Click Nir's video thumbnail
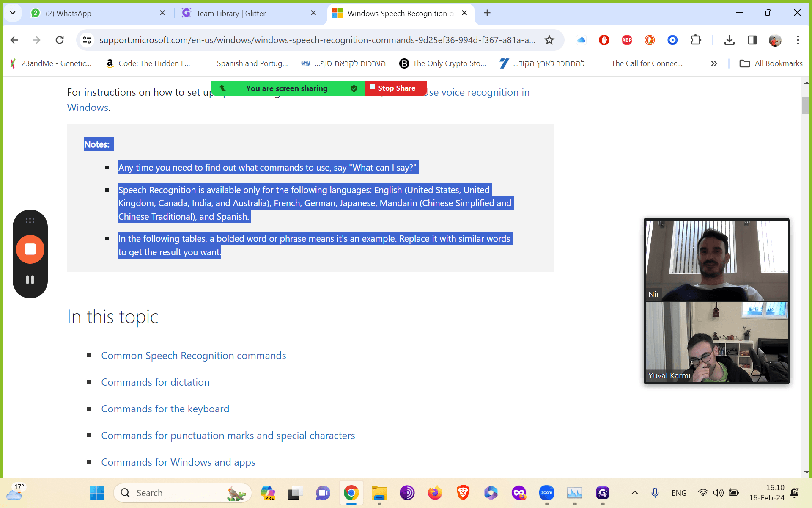The width and height of the screenshot is (812, 508). (x=716, y=260)
